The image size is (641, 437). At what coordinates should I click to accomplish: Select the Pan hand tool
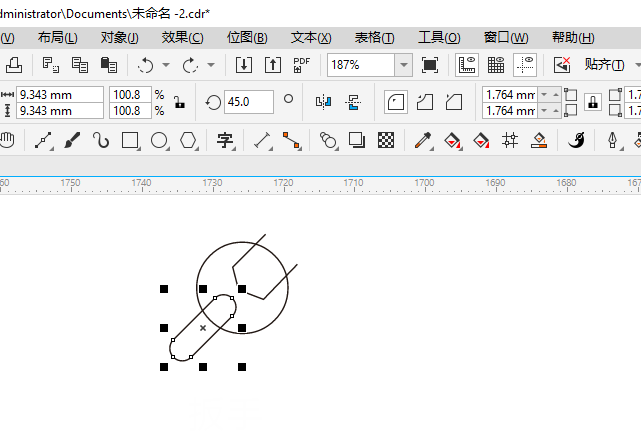7,140
